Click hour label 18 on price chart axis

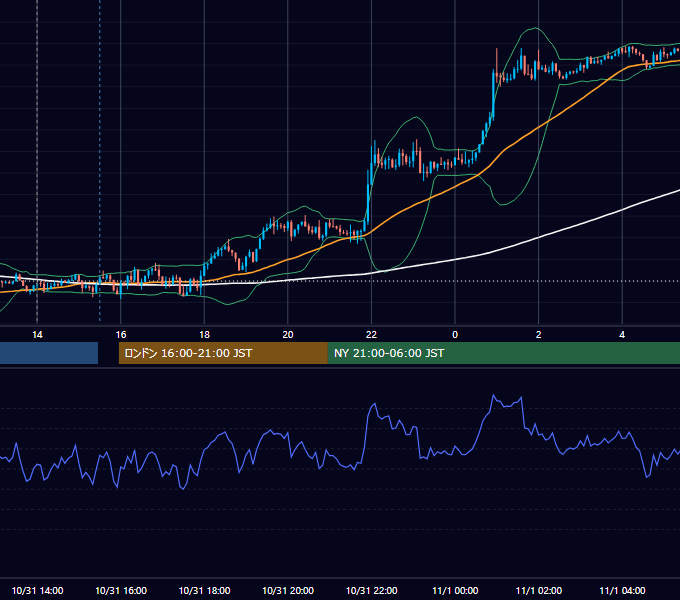[204, 335]
